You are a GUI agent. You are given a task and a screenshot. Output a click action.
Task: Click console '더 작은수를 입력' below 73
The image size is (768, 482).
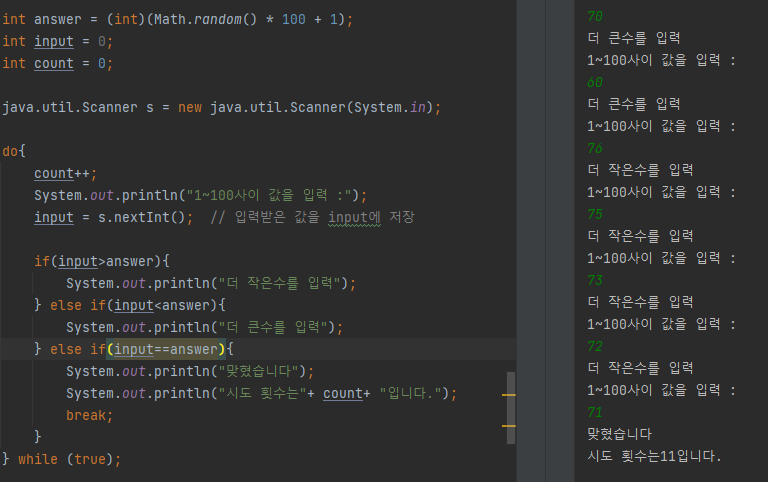[x=640, y=302]
